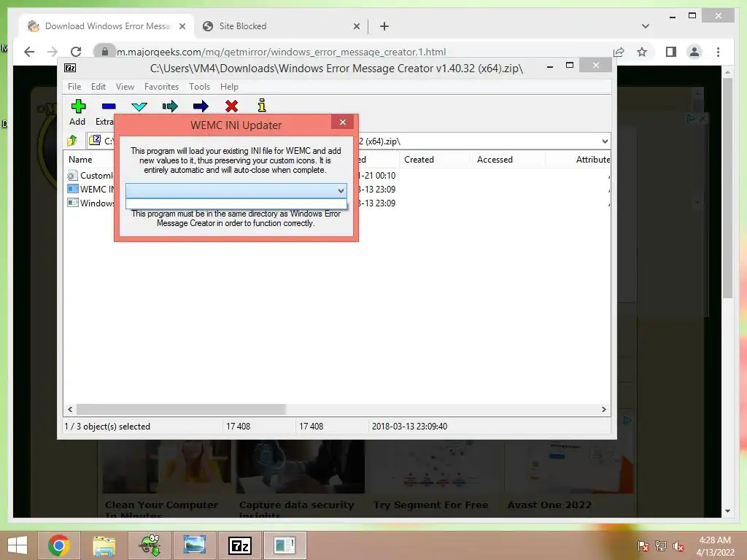Bookmark this page with the star icon
Image resolution: width=747 pixels, height=560 pixels.
pos(642,52)
